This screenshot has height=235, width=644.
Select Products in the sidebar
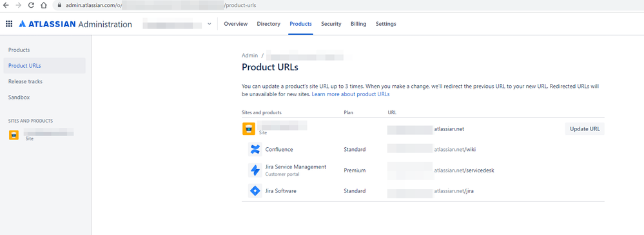44,50
